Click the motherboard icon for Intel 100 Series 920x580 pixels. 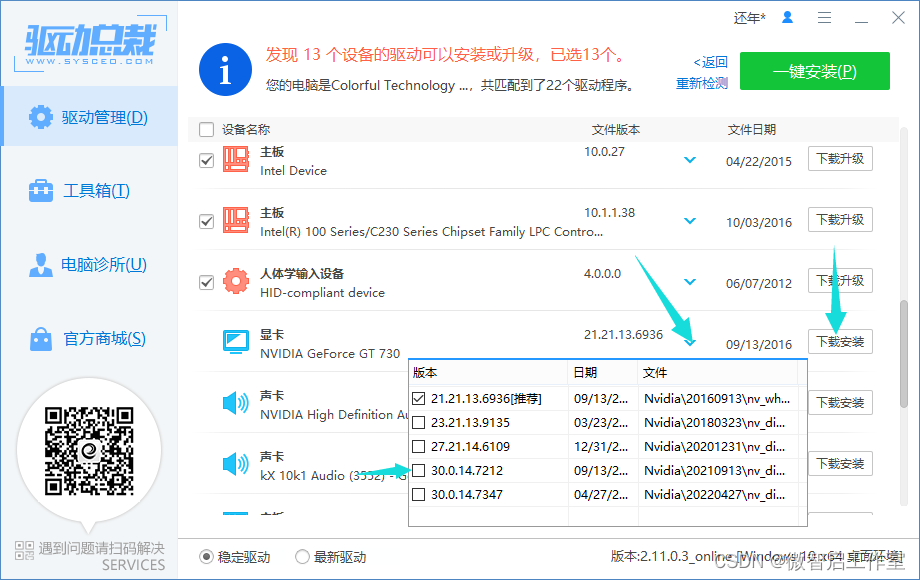(236, 220)
